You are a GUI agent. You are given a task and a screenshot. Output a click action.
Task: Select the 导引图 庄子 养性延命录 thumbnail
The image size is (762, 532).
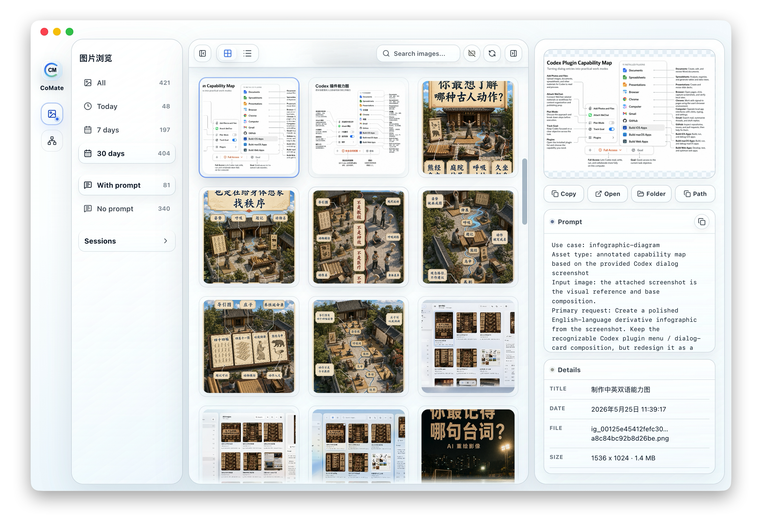click(x=249, y=346)
